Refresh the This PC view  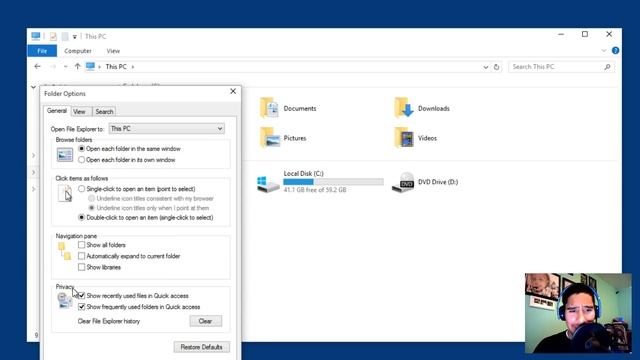point(496,67)
